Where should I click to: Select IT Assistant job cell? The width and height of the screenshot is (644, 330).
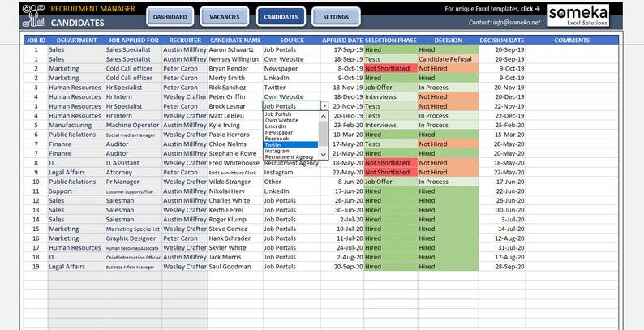(x=134, y=163)
